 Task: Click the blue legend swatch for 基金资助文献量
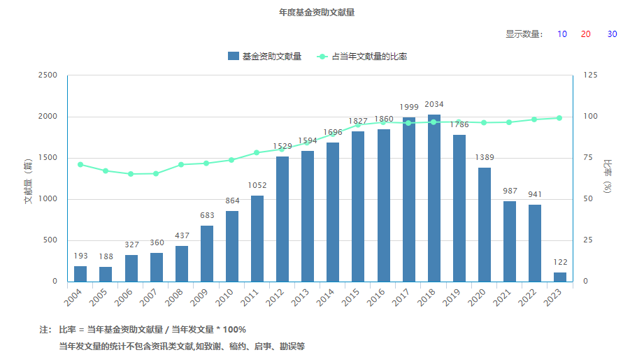pyautogui.click(x=234, y=56)
